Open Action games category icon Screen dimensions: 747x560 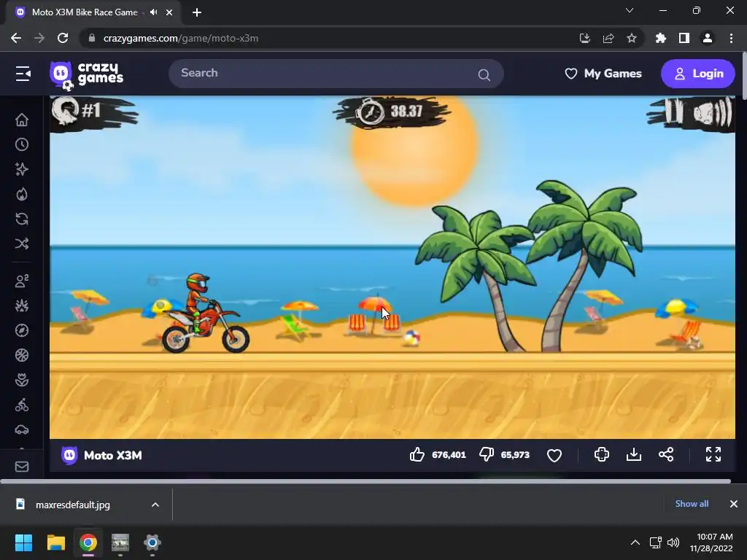tap(22, 306)
